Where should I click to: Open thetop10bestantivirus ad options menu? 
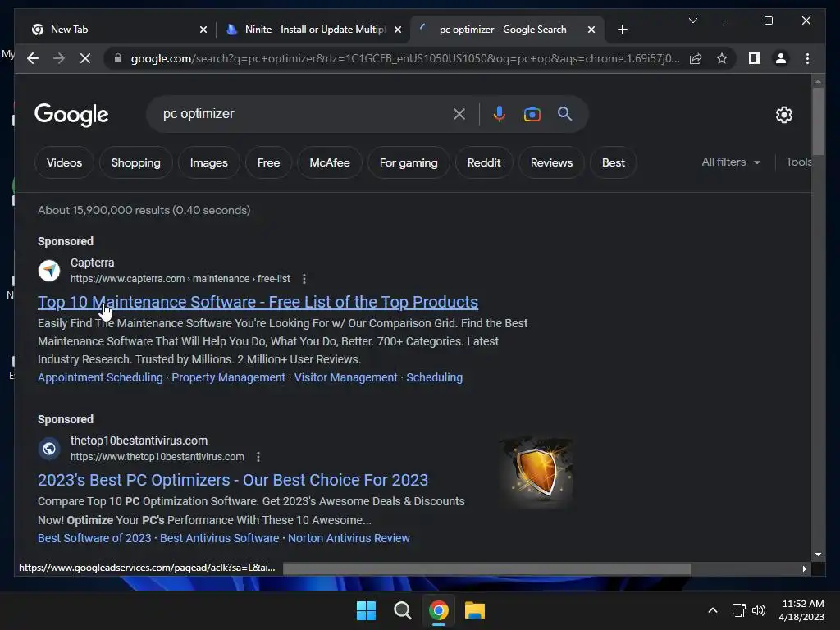click(258, 457)
